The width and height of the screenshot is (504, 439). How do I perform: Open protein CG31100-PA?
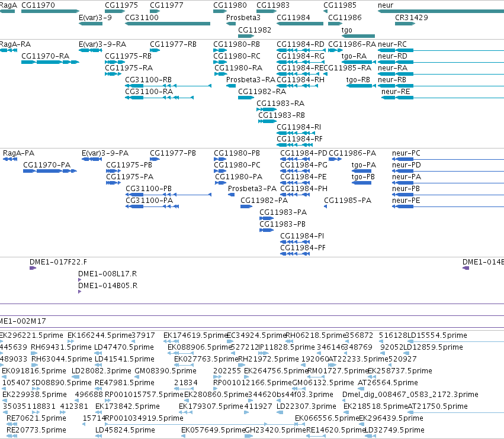point(149,201)
